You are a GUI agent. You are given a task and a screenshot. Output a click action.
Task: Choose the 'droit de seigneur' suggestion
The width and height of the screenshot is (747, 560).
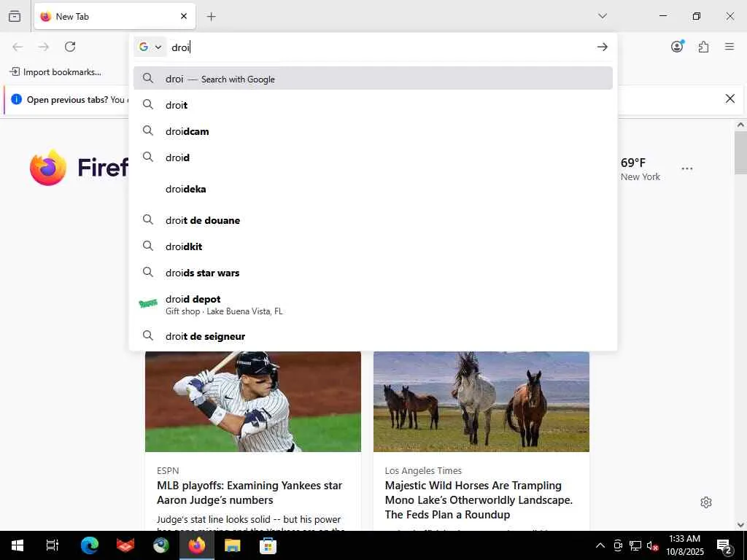pyautogui.click(x=373, y=336)
